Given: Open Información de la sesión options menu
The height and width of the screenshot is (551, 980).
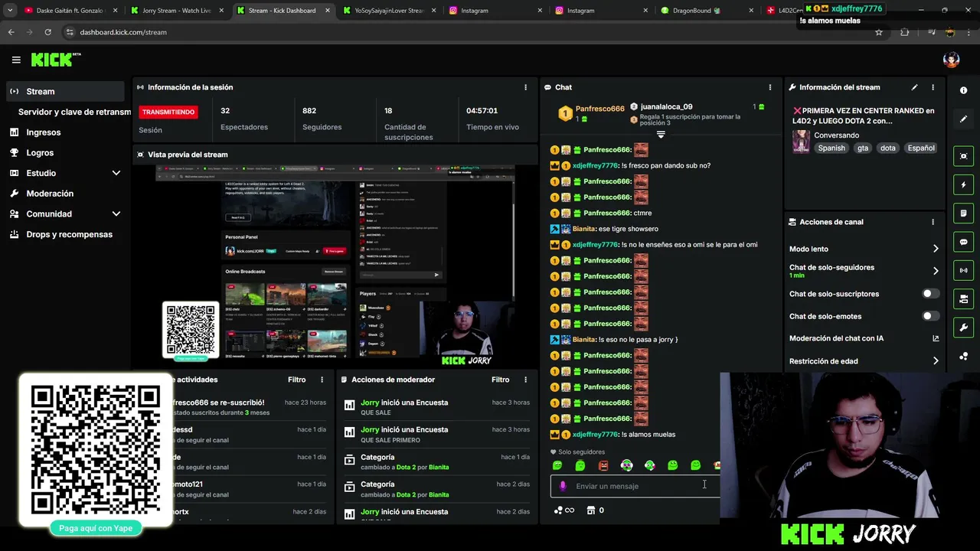Looking at the screenshot, I should (x=525, y=87).
